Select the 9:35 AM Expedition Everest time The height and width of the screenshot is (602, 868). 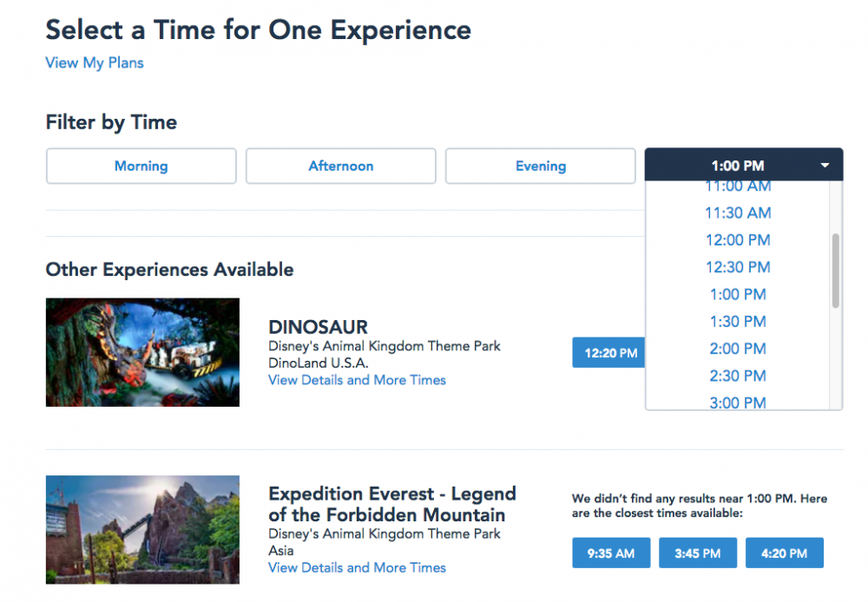[610, 553]
